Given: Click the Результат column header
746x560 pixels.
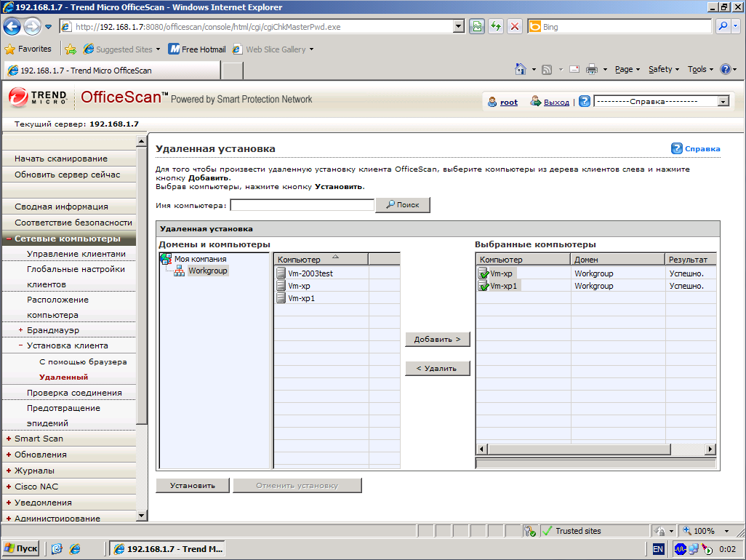Looking at the screenshot, I should (x=690, y=260).
